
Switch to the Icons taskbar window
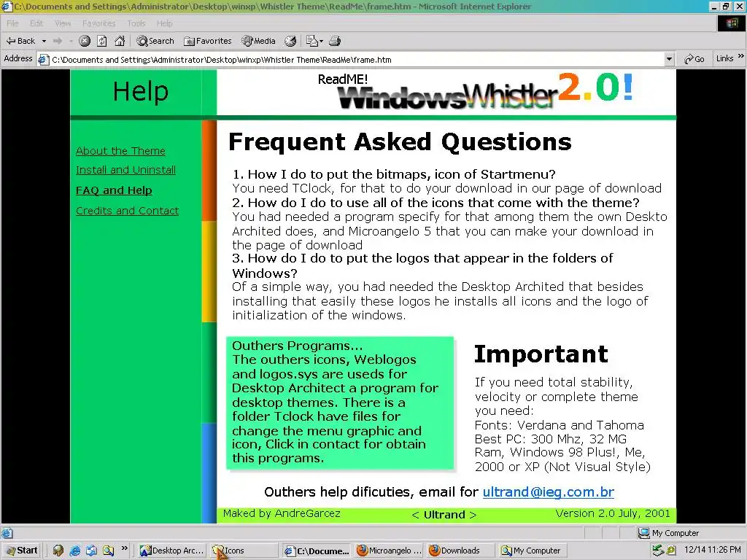tap(244, 551)
